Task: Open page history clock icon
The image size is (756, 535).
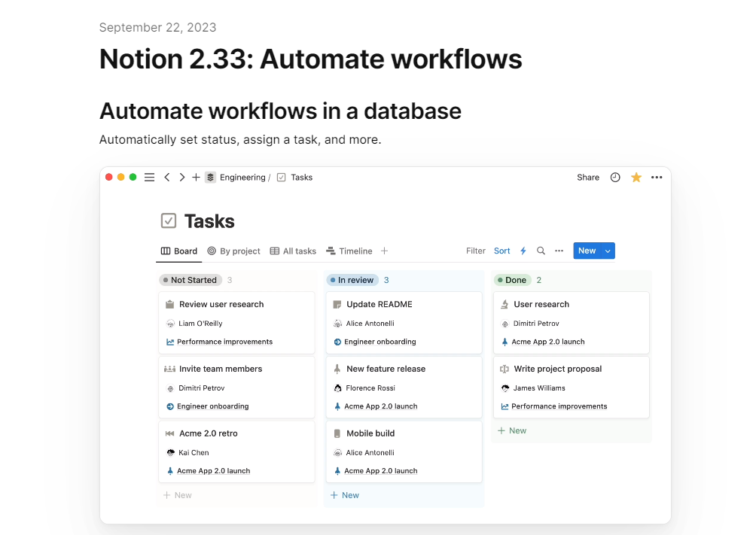Action: [615, 178]
